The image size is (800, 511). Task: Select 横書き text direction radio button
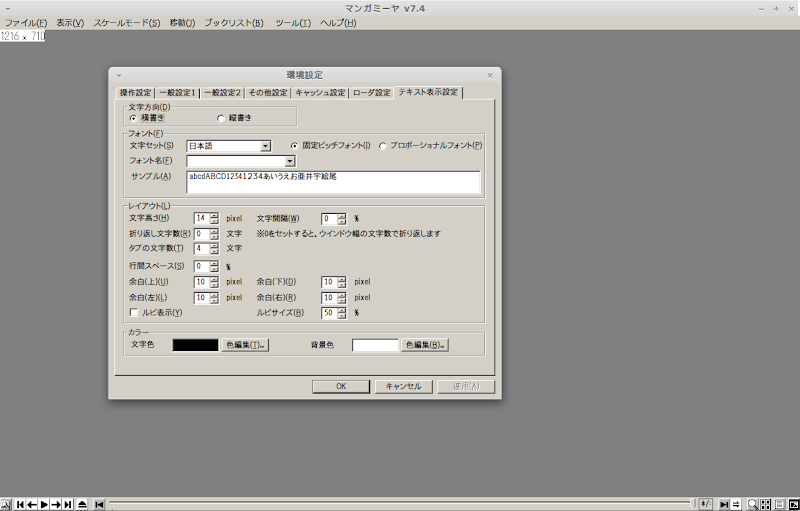tap(134, 118)
